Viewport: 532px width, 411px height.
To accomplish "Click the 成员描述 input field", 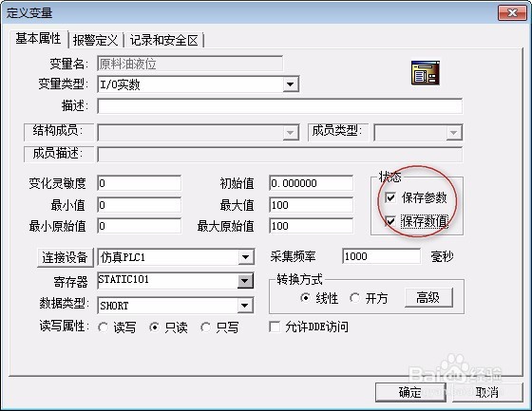I will (279, 155).
